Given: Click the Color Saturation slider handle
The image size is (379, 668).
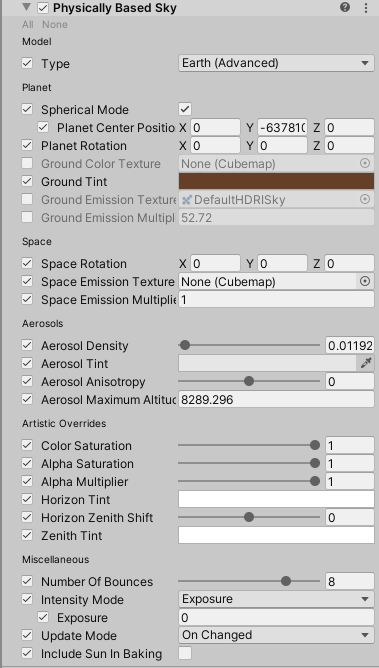Looking at the screenshot, I should pyautogui.click(x=315, y=445).
